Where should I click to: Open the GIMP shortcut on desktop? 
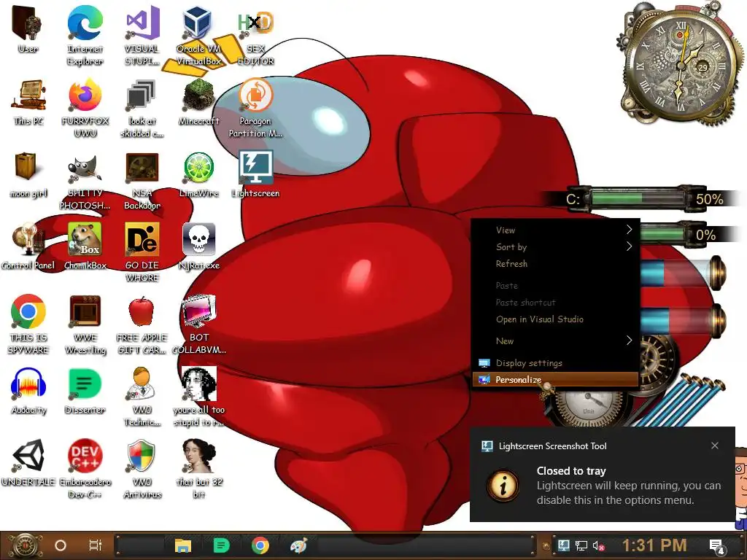point(85,181)
